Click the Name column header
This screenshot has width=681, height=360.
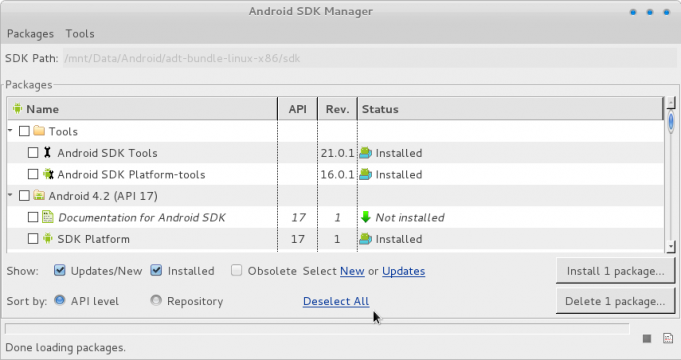[x=142, y=109]
